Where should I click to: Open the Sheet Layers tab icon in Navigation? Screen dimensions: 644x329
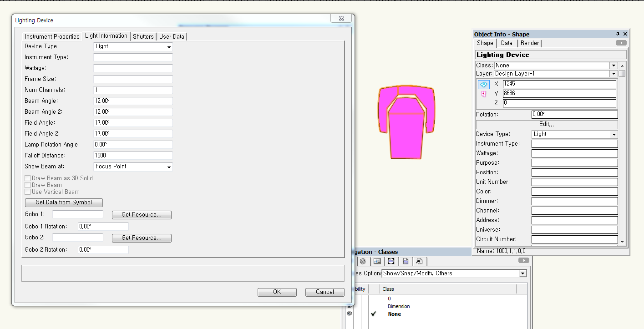tap(377, 261)
